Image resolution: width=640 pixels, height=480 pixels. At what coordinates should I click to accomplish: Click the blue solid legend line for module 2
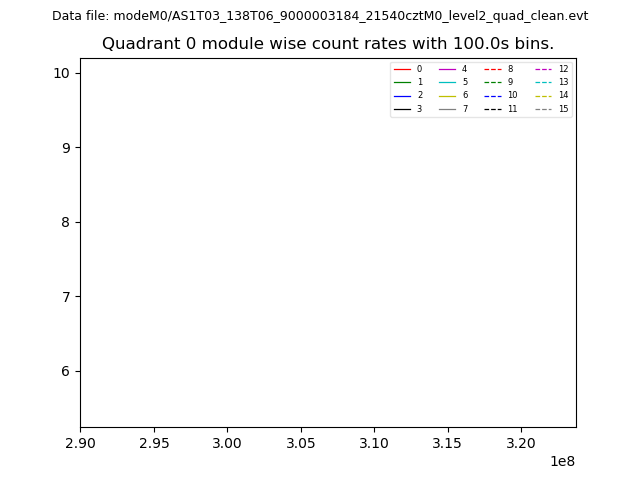pyautogui.click(x=402, y=95)
